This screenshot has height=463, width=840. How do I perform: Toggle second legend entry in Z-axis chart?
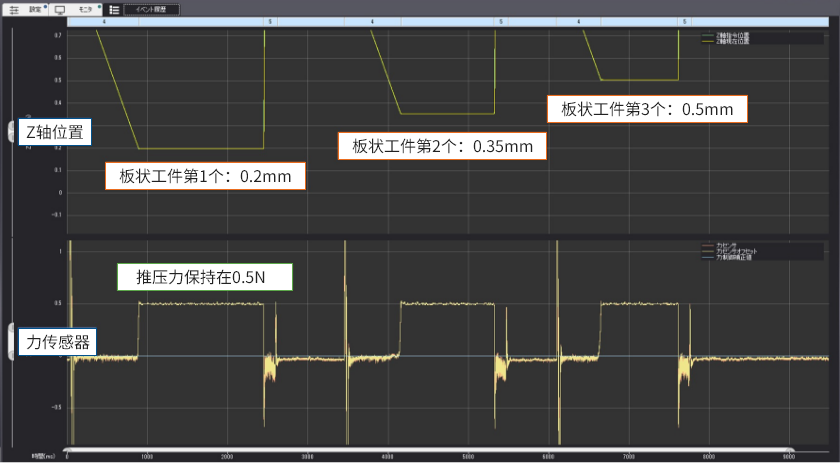pos(727,42)
